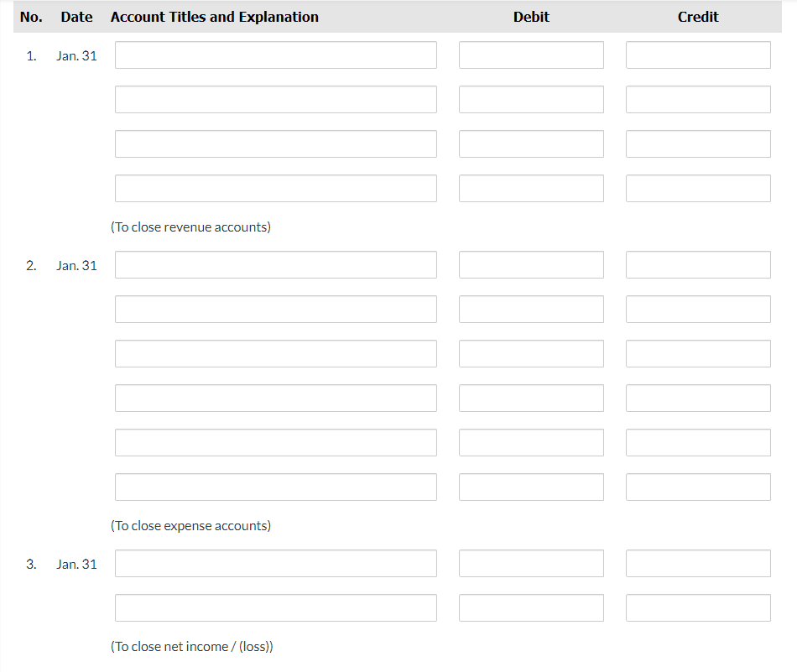Click the 'Account Titles and Explanation' column header
This screenshot has width=797, height=672.
[215, 17]
